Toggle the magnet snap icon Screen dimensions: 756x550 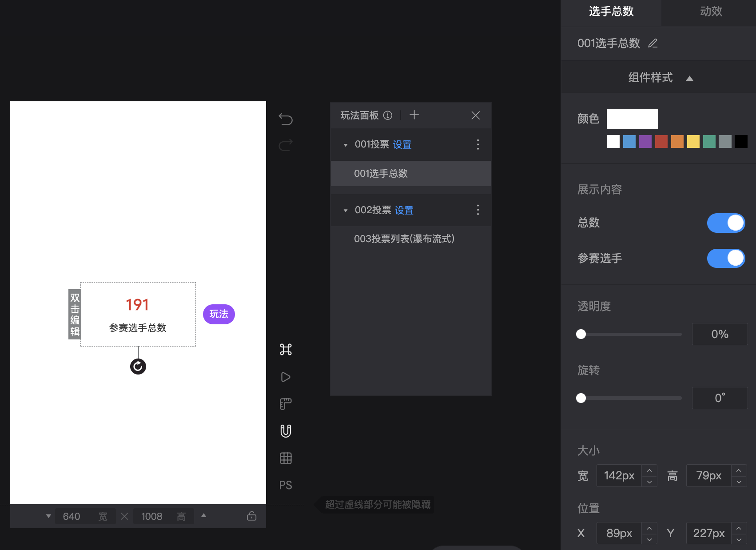click(286, 431)
